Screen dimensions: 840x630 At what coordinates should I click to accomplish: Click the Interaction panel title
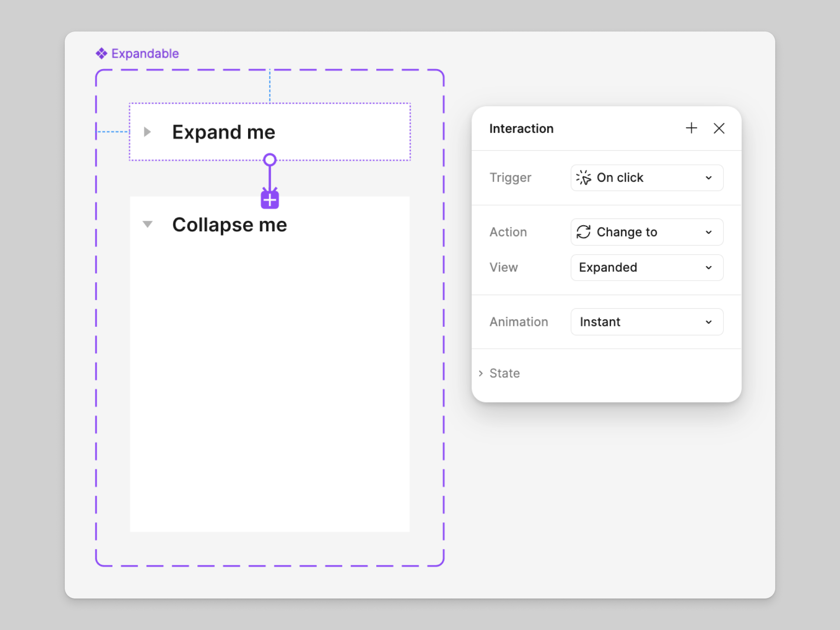pyautogui.click(x=521, y=129)
